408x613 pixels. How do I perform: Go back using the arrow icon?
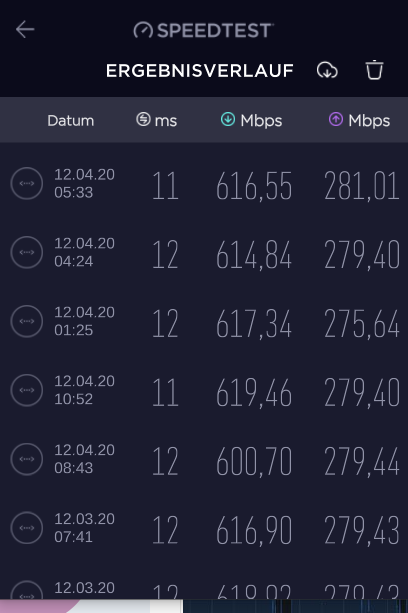click(x=25, y=30)
